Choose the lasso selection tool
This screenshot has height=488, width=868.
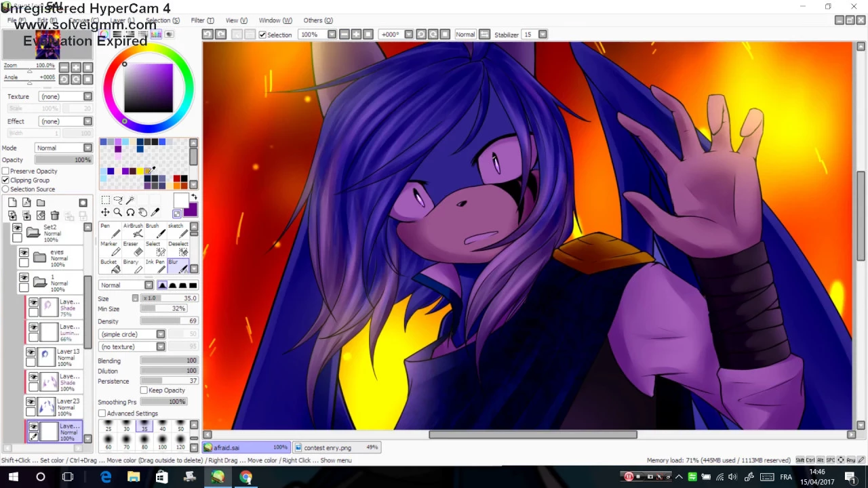(x=118, y=200)
